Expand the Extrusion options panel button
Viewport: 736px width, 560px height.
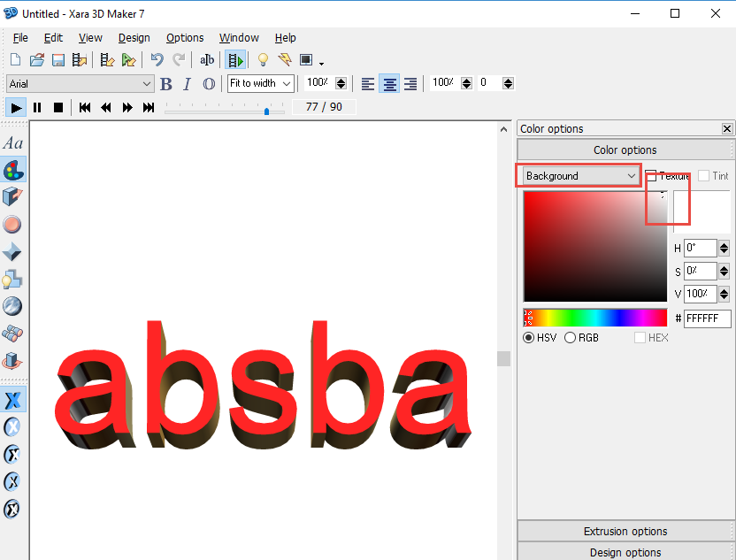(x=625, y=532)
